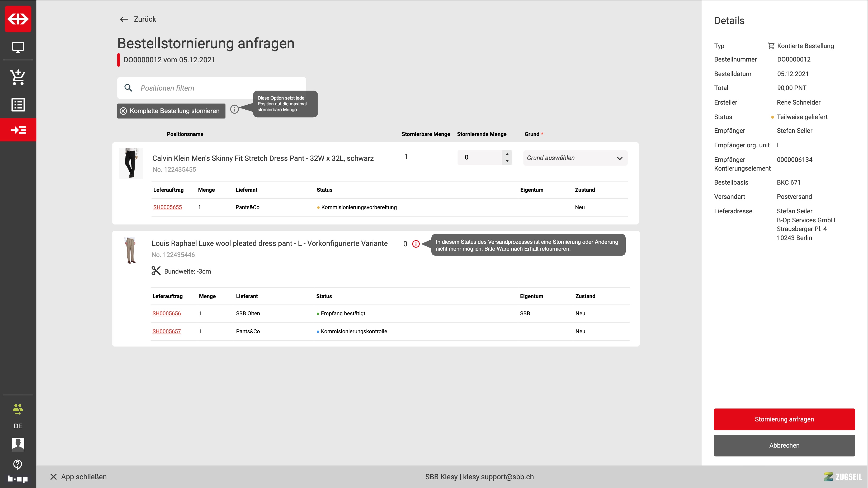
Task: Click the green switch-user people icon
Action: click(x=18, y=409)
